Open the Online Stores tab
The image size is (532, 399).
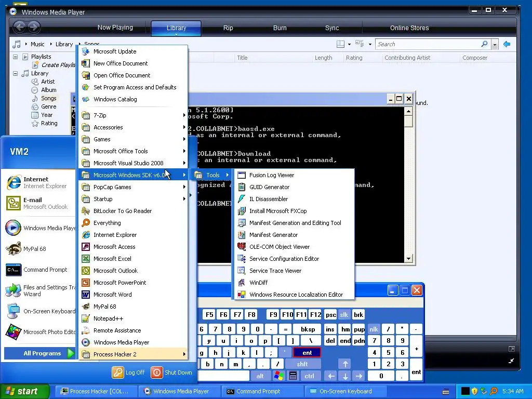[409, 28]
